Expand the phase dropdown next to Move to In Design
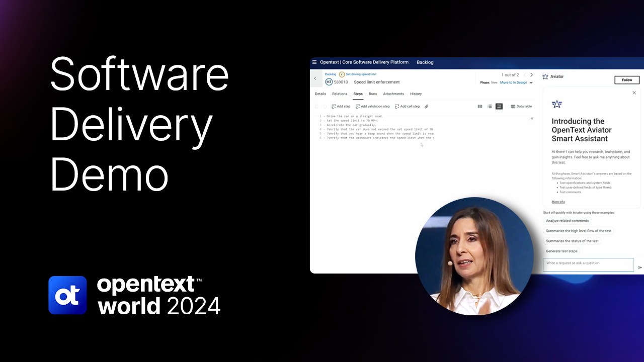 pyautogui.click(x=531, y=83)
